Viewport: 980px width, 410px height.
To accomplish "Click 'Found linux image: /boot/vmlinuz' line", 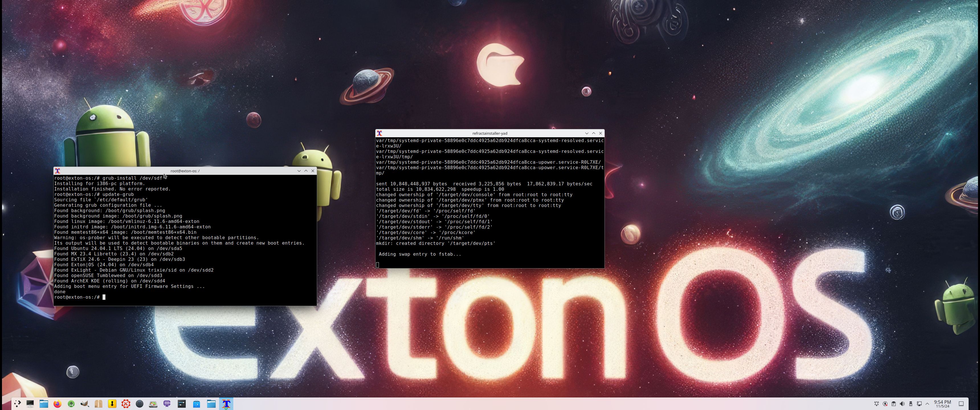I will (x=127, y=221).
